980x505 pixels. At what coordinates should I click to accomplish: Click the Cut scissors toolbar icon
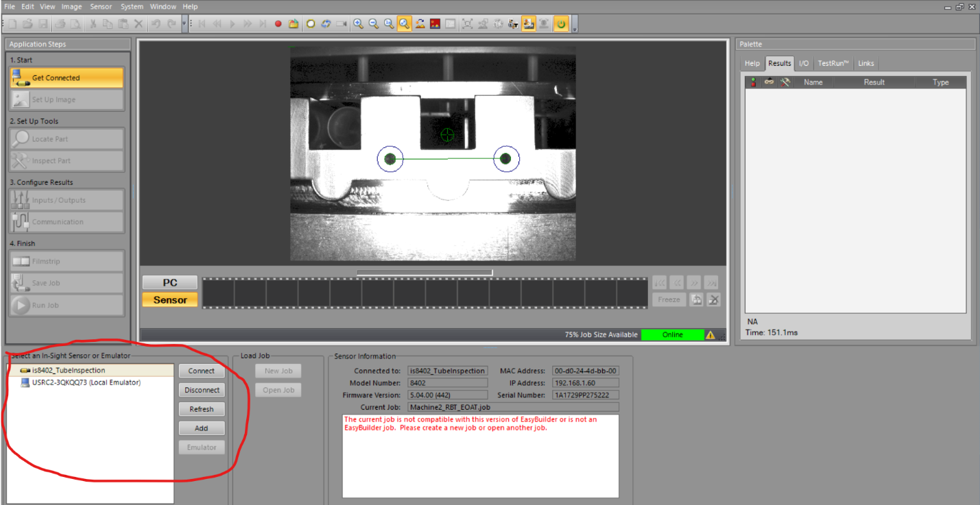[x=93, y=23]
